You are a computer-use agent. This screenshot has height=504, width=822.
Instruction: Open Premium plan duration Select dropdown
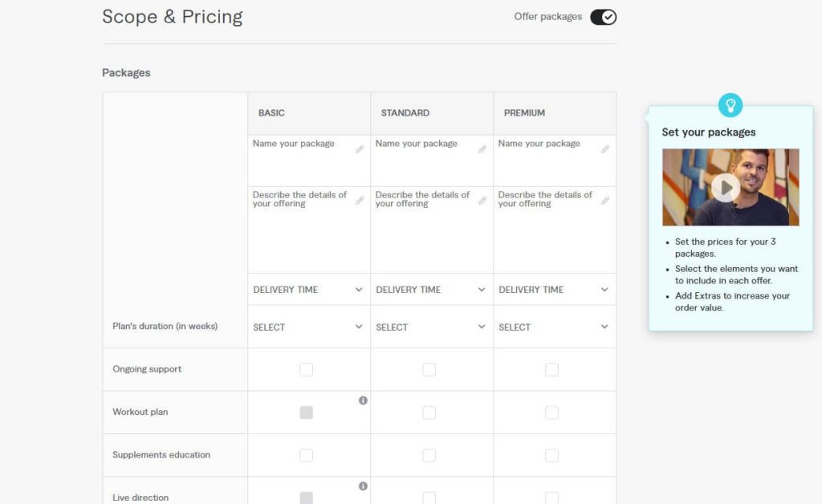pos(554,327)
